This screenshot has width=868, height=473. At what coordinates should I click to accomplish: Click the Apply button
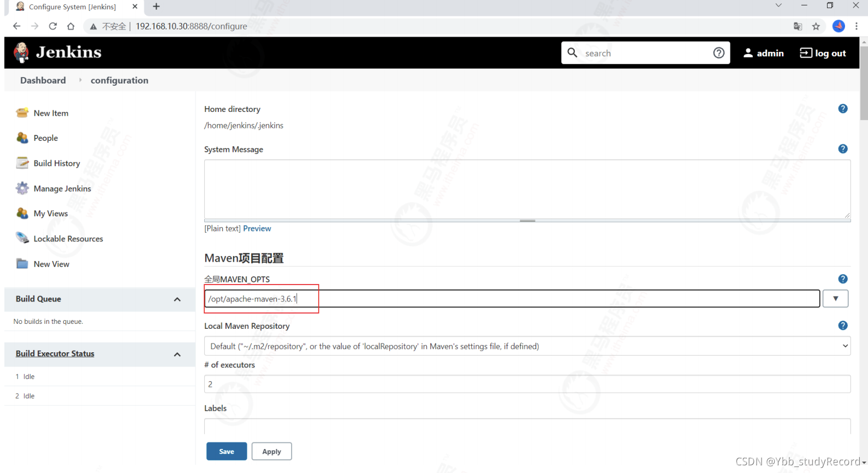[x=271, y=451]
